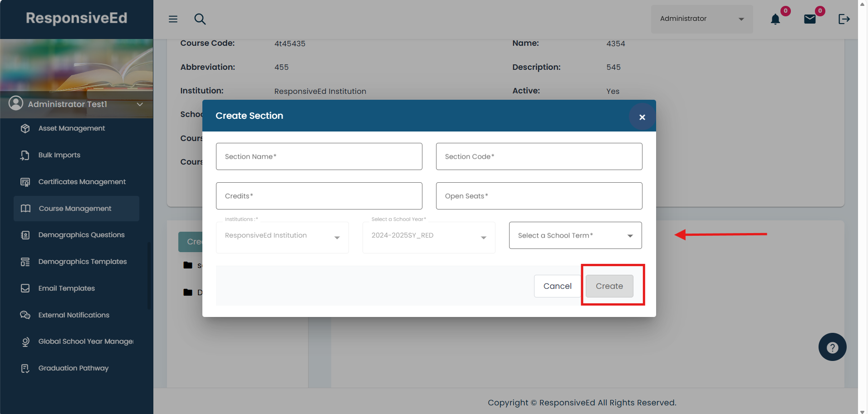Click the Bulk Imports sidebar icon
The image size is (868, 414).
pyautogui.click(x=25, y=155)
